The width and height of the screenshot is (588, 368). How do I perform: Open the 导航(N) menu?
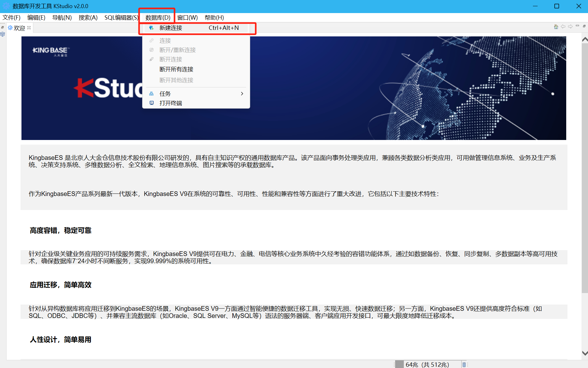coord(62,18)
